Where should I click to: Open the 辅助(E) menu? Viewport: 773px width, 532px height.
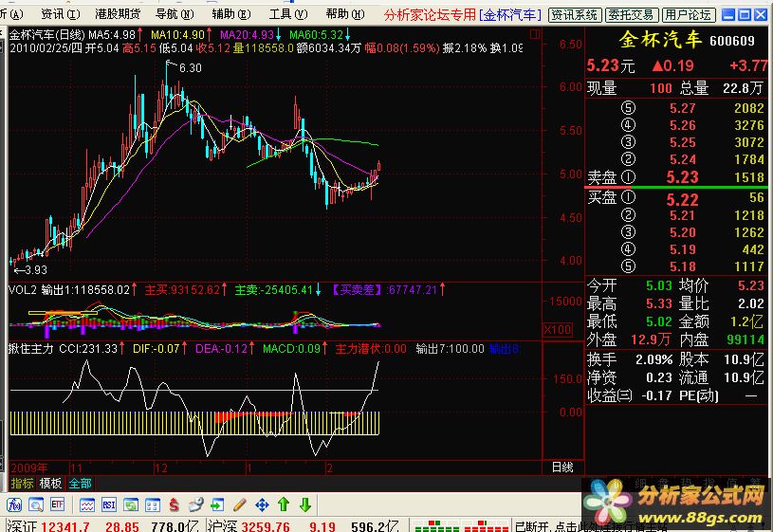click(x=231, y=14)
